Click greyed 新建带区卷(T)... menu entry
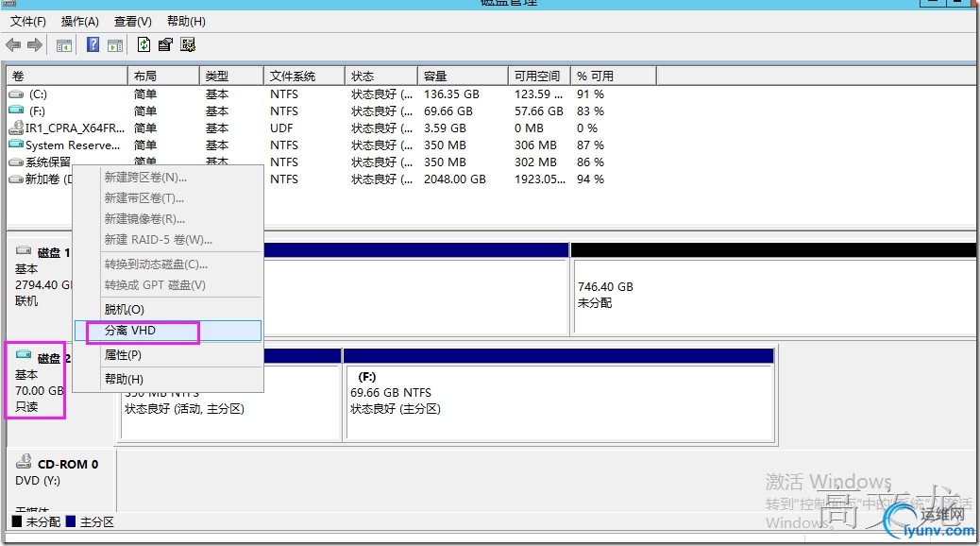 click(x=168, y=198)
